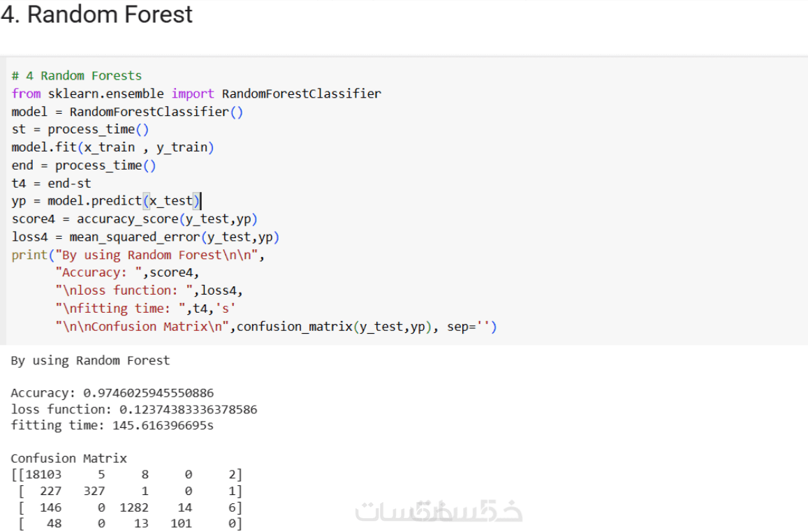Viewport: 808px width, 532px height.
Task: Select the model.fit(x_train, y_train) line
Action: (x=112, y=147)
